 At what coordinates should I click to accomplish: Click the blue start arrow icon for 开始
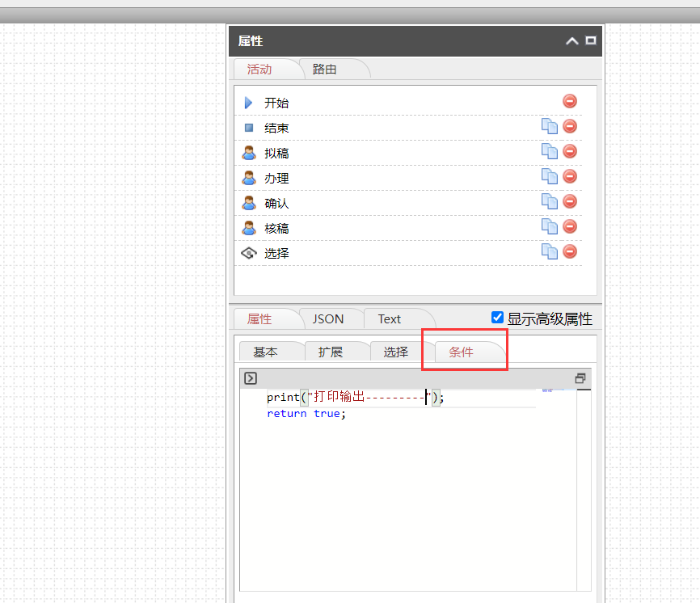tap(249, 103)
